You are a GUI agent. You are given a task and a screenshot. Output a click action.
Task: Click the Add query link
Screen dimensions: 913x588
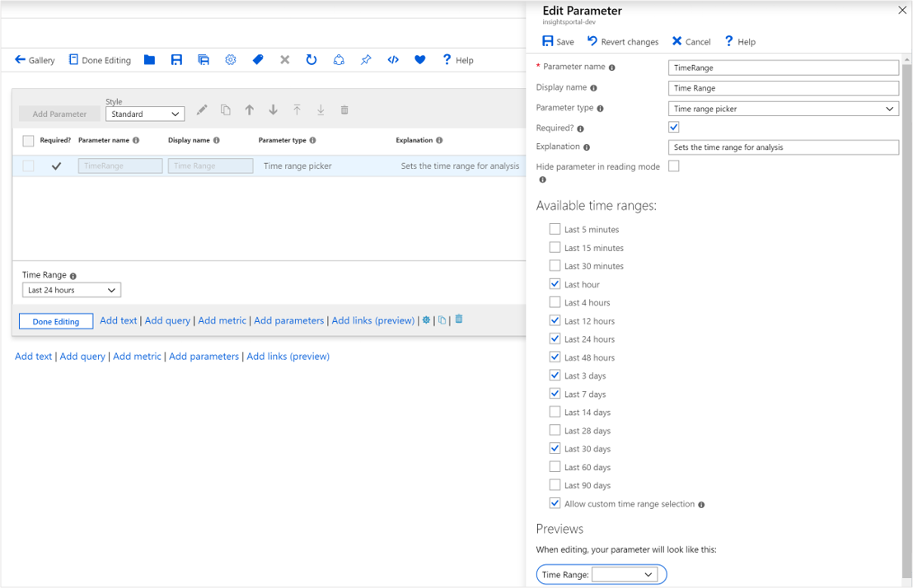[167, 320]
